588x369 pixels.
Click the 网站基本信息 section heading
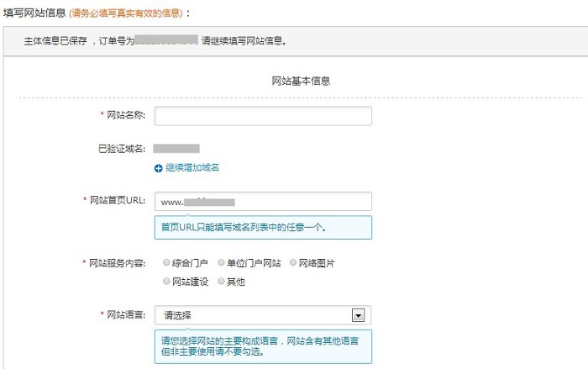pos(301,82)
